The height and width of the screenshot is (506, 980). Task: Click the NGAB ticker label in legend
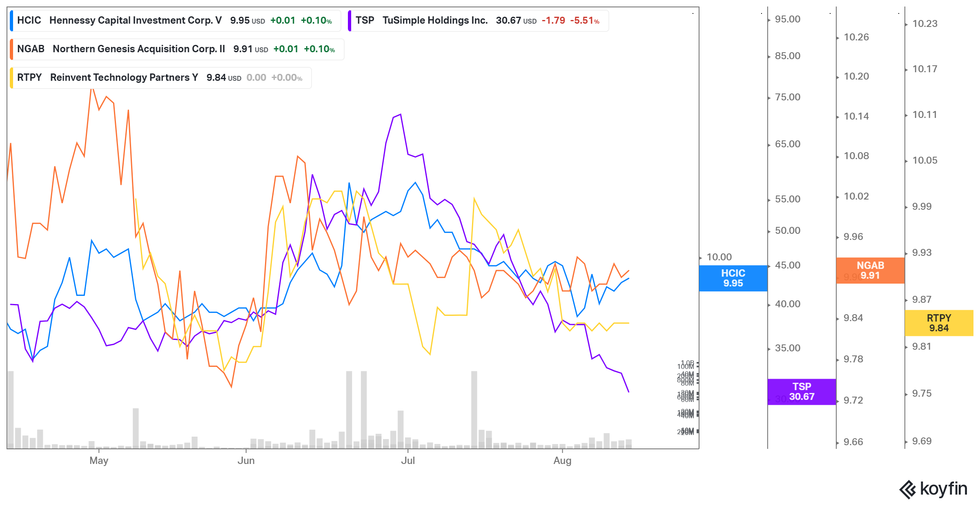(x=31, y=49)
